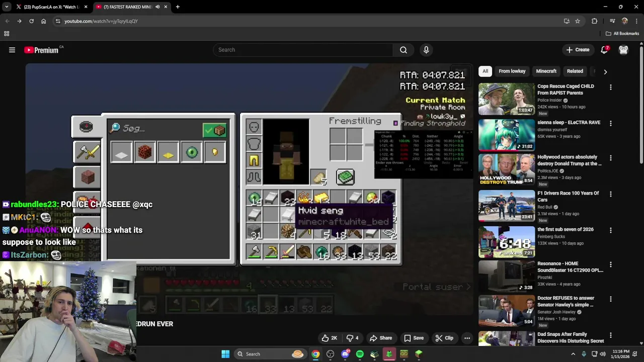Go to Chrome home button
The height and width of the screenshot is (362, 644).
[44, 21]
